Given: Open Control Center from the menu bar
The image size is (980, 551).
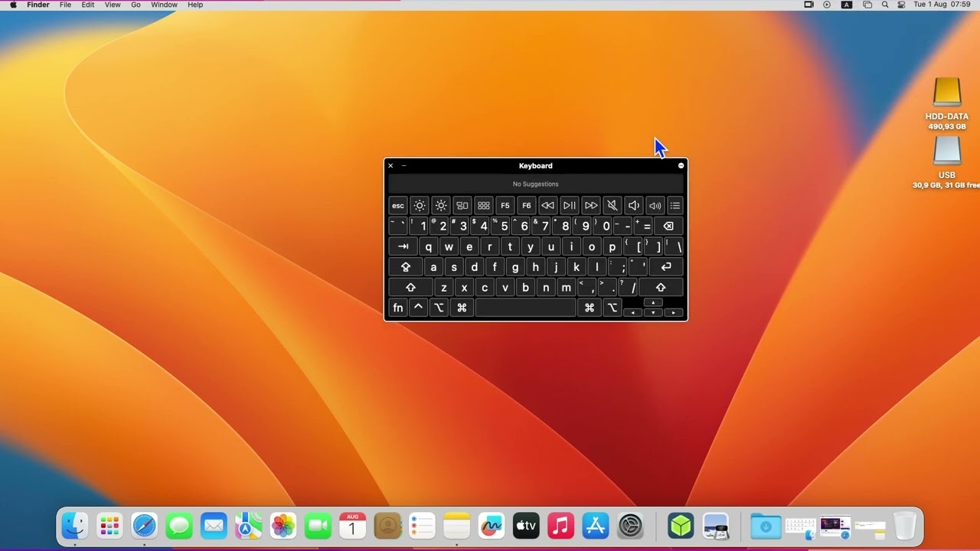Looking at the screenshot, I should 901,5.
